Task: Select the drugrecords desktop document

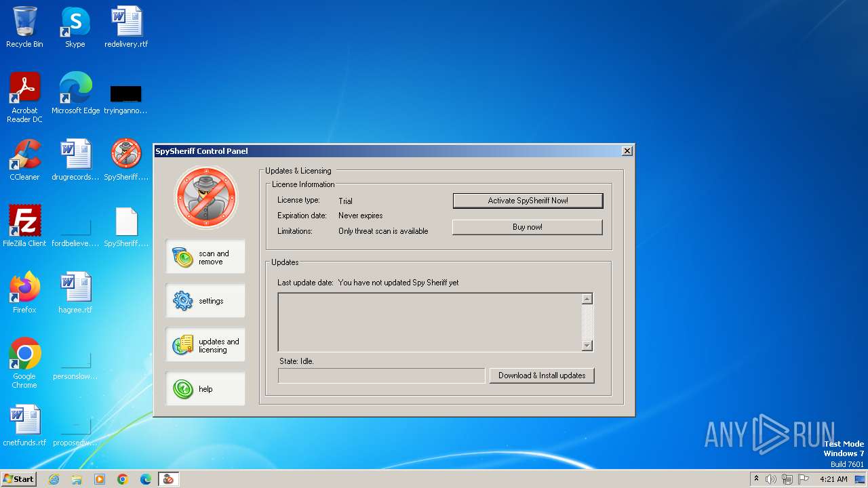Action: click(x=75, y=160)
